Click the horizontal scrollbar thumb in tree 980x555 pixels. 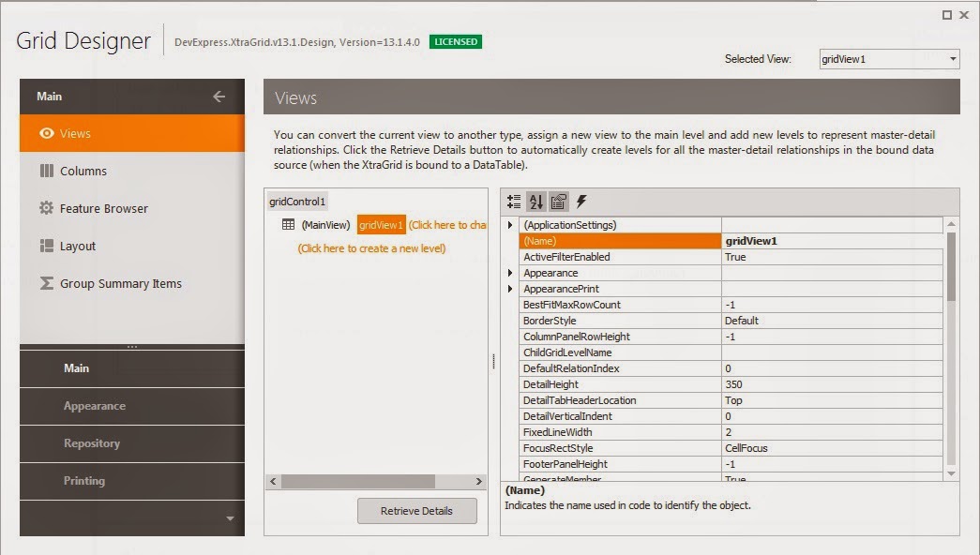358,481
